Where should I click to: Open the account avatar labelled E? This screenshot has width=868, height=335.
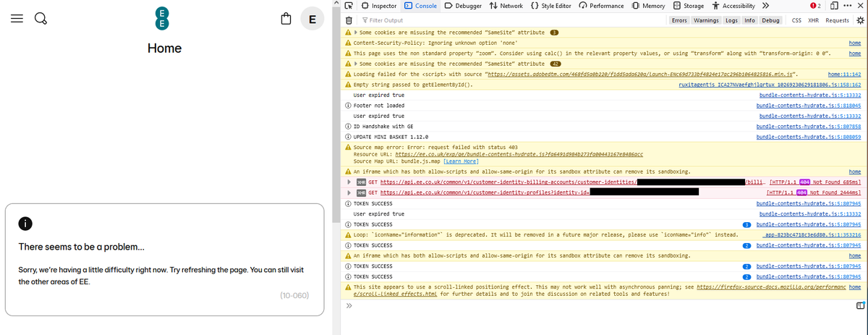tap(312, 19)
